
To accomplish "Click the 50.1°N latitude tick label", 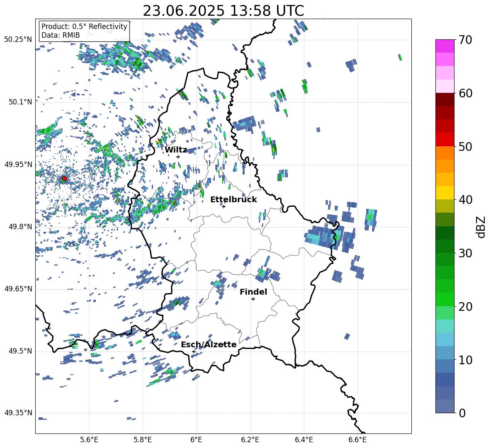I will 20,102.
